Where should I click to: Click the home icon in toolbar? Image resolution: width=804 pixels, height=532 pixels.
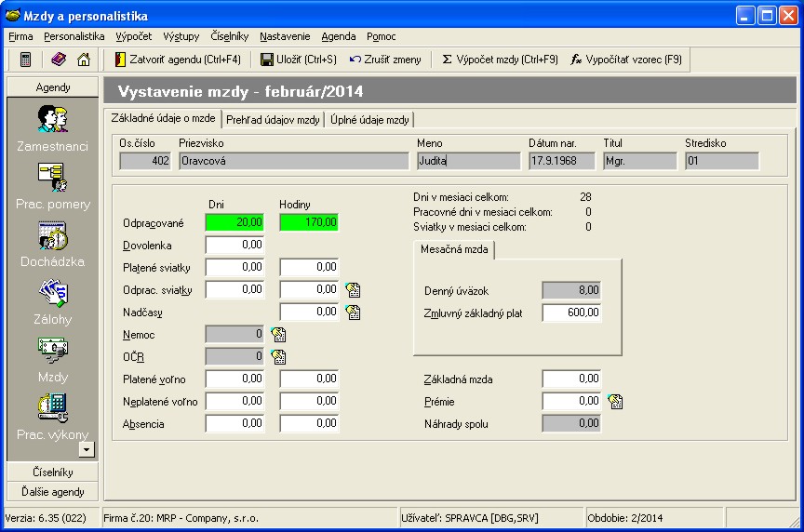coord(84,60)
